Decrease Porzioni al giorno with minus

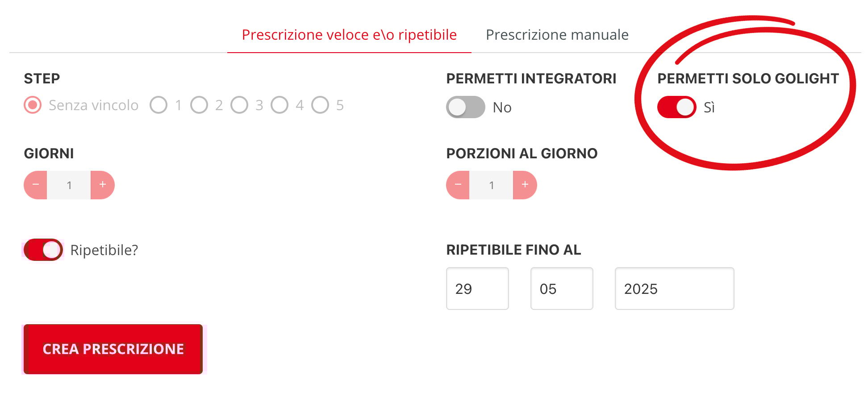point(458,185)
